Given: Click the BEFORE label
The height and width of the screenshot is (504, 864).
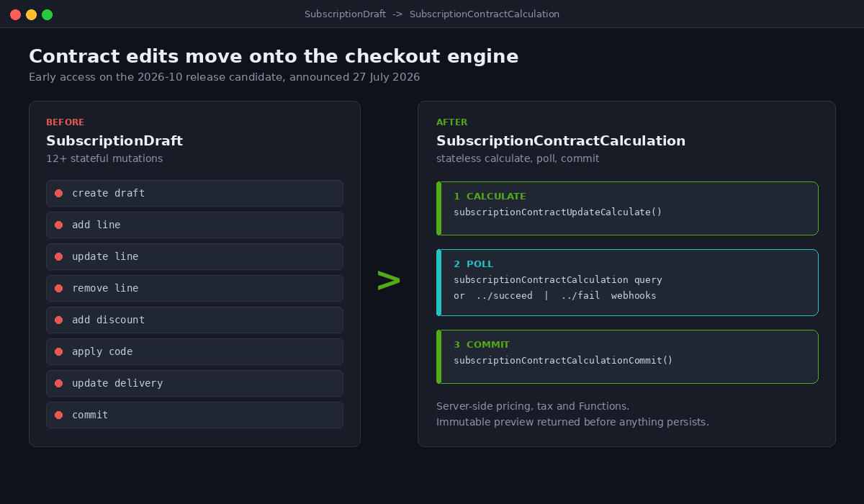Looking at the screenshot, I should pos(65,122).
